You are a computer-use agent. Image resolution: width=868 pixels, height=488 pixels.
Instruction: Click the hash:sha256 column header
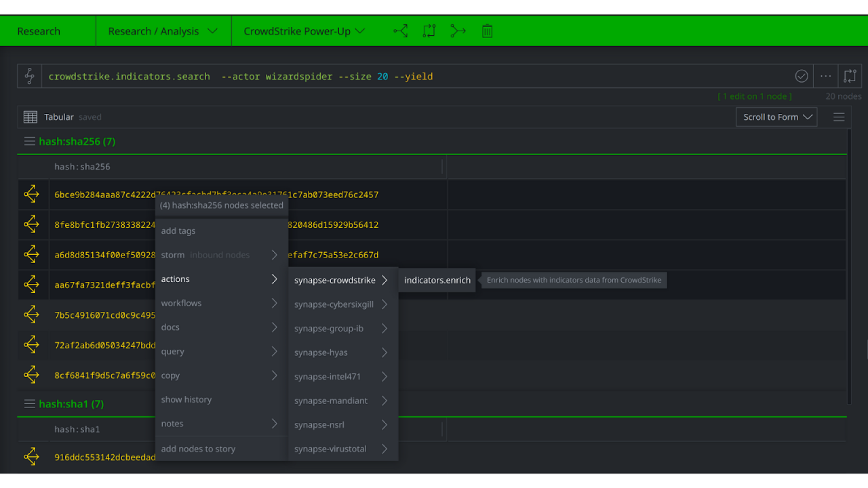click(82, 167)
